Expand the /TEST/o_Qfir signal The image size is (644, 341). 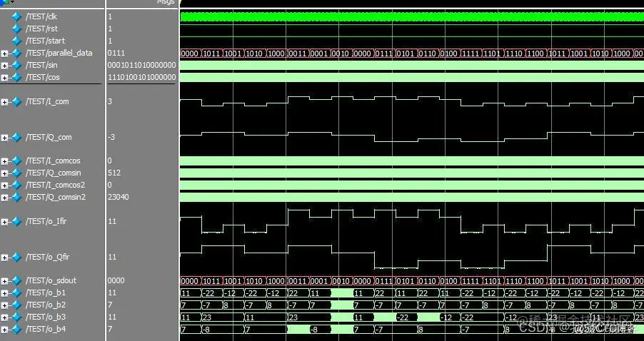tap(4, 258)
